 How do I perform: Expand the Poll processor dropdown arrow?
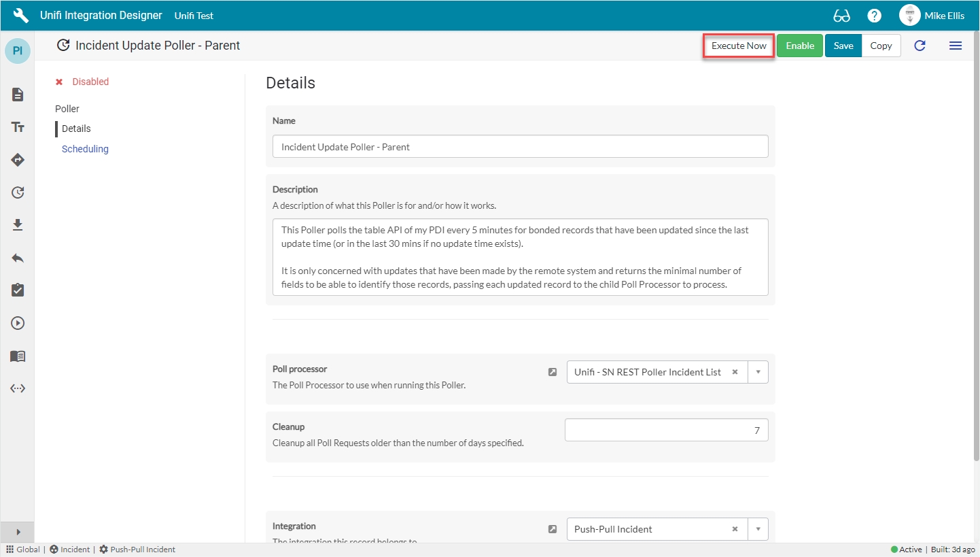click(x=758, y=372)
